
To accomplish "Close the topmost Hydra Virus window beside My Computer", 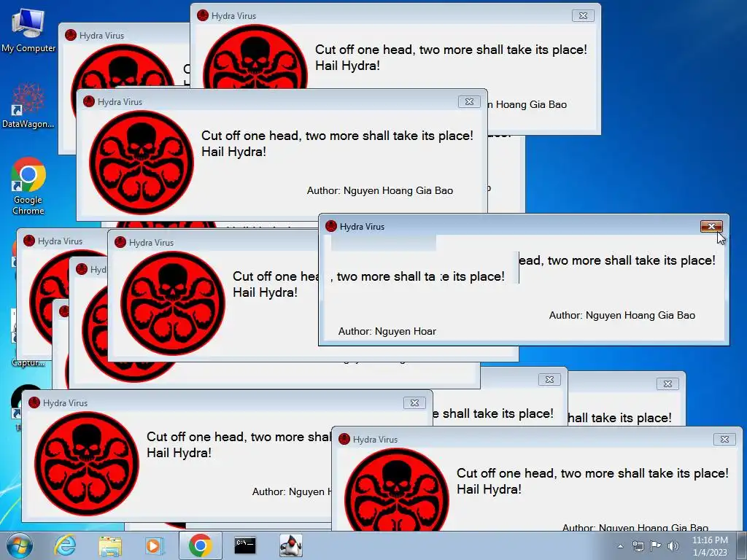I will (583, 16).
